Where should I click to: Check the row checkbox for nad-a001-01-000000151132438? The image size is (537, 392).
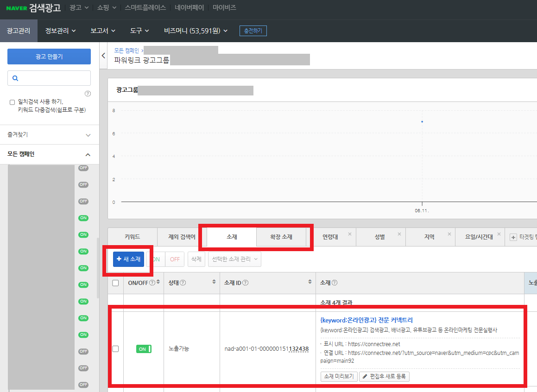click(115, 348)
